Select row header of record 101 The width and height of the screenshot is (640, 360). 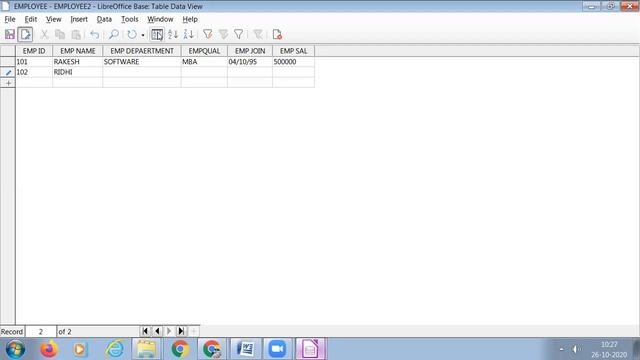(x=8, y=62)
